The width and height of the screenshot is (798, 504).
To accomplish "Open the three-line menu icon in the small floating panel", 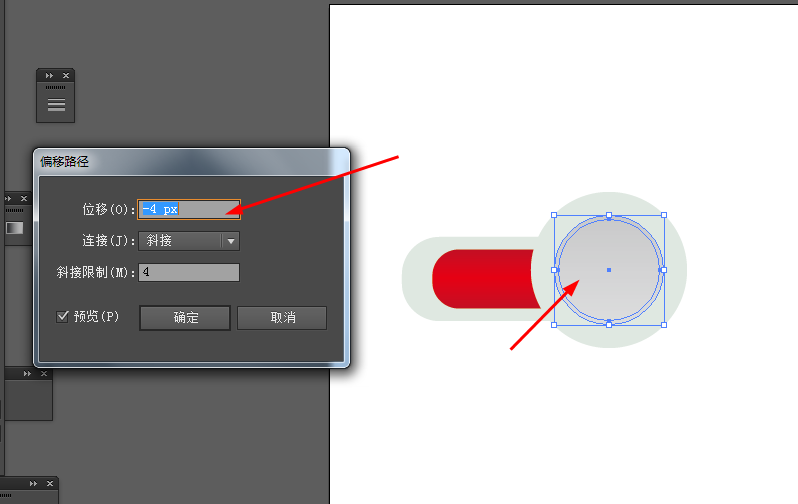I will point(56,105).
